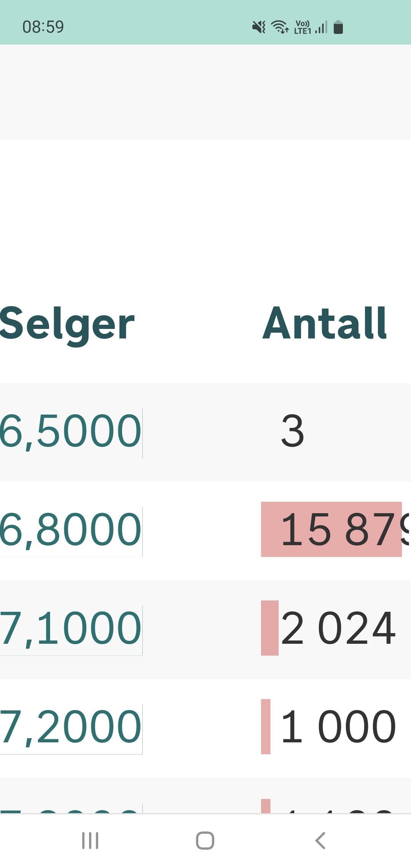This screenshot has width=411, height=868.
Task: Tap the muted sound status icon
Action: (x=259, y=27)
